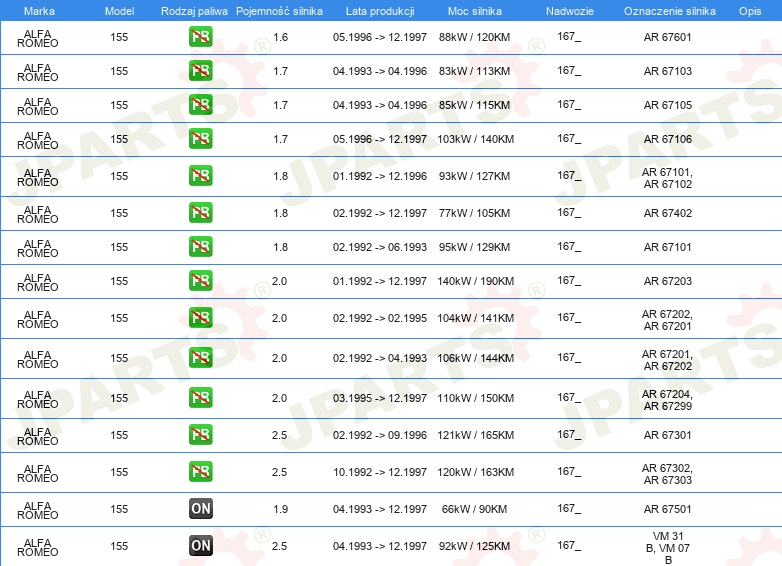Image resolution: width=782 pixels, height=566 pixels.
Task: Select the 83kW / 113KM power value
Action: tap(474, 71)
